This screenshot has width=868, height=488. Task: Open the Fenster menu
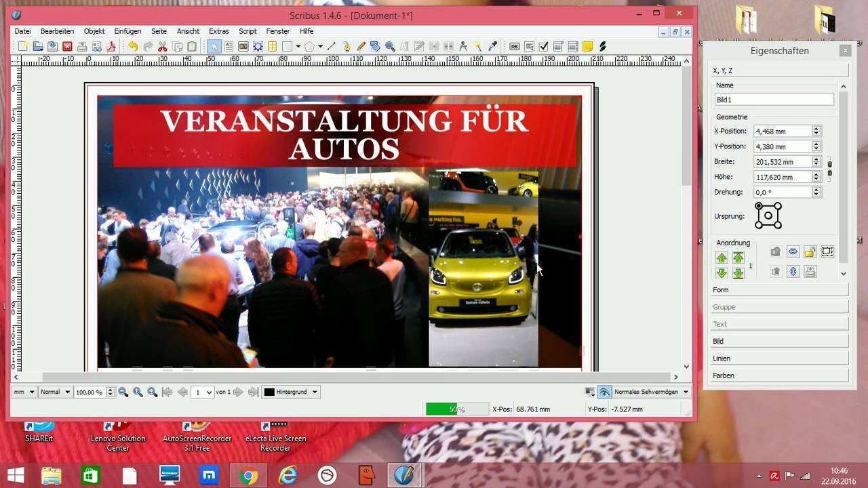coord(278,31)
